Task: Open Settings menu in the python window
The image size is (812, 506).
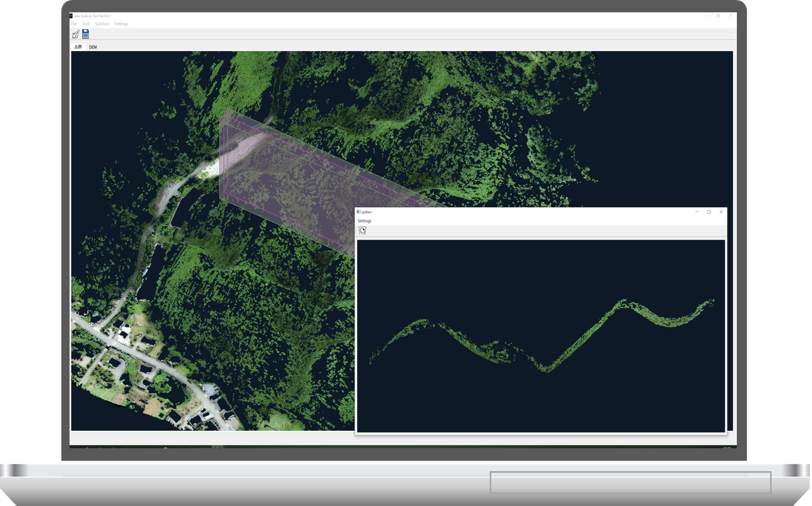Action: (365, 221)
